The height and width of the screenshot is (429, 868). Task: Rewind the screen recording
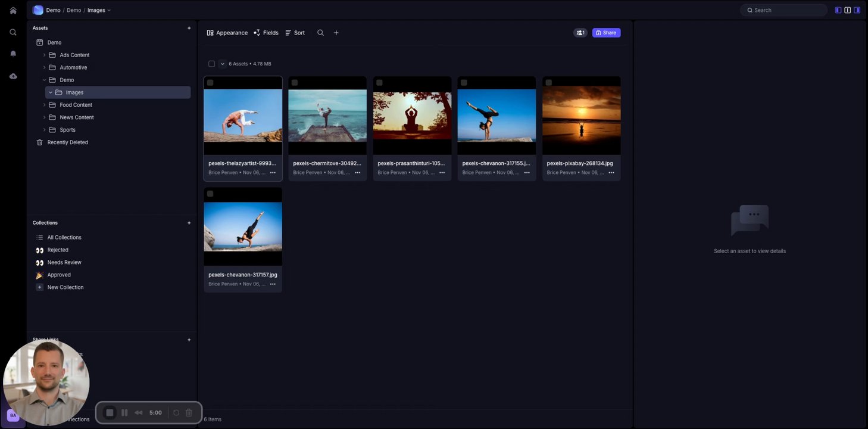(x=139, y=412)
